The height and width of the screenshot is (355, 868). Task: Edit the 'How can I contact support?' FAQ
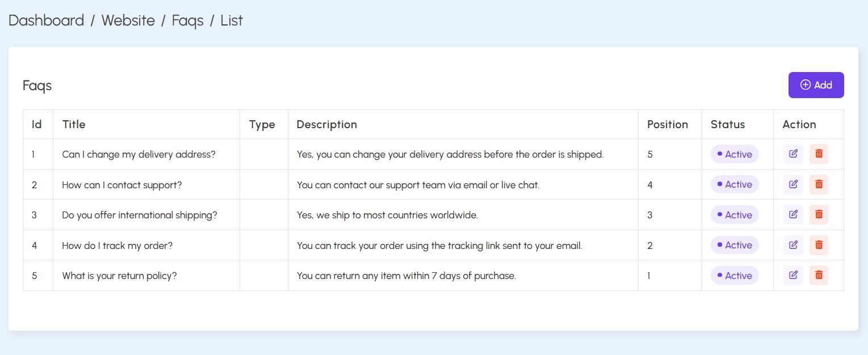pos(793,184)
